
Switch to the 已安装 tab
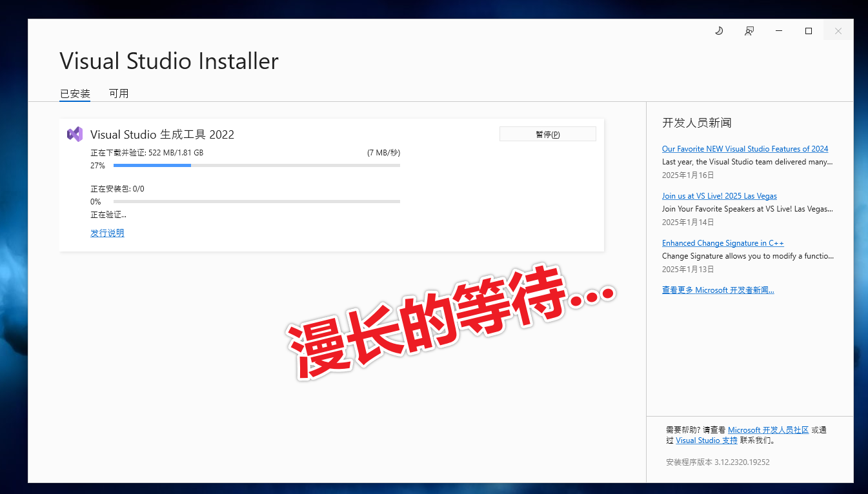tap(75, 94)
